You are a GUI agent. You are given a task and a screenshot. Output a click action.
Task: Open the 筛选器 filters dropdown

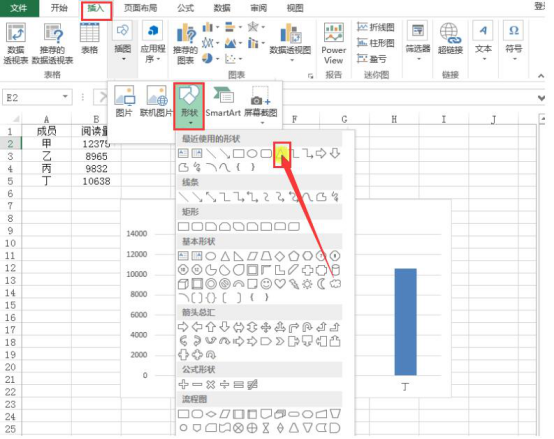[418, 42]
